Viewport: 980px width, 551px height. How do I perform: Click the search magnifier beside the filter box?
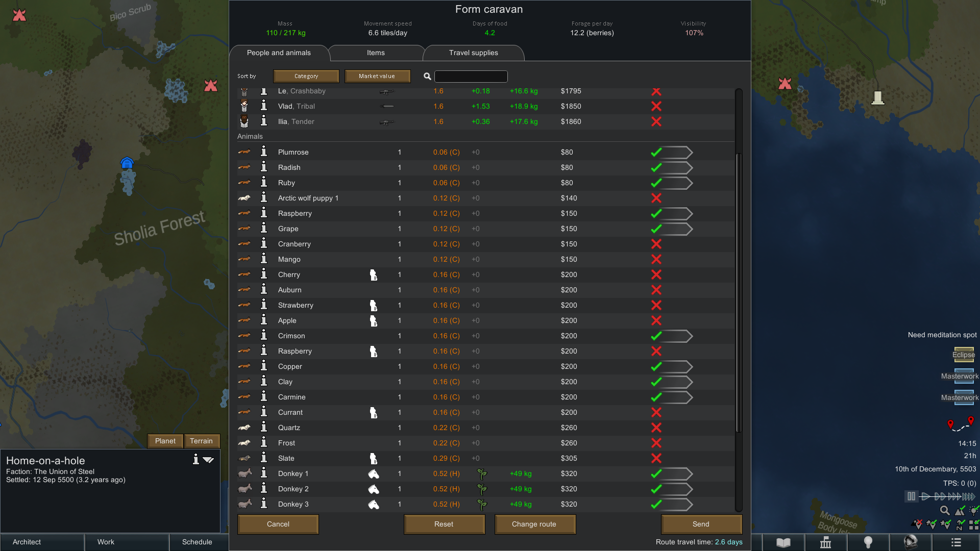[427, 76]
